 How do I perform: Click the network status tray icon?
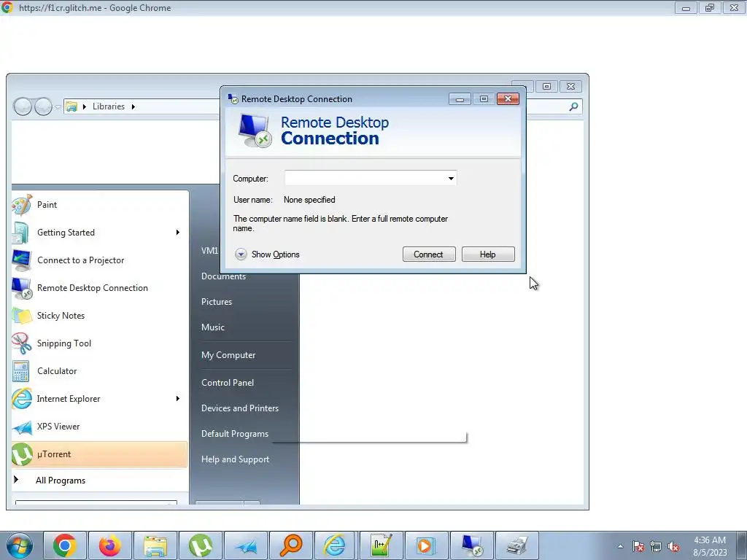coord(656,547)
